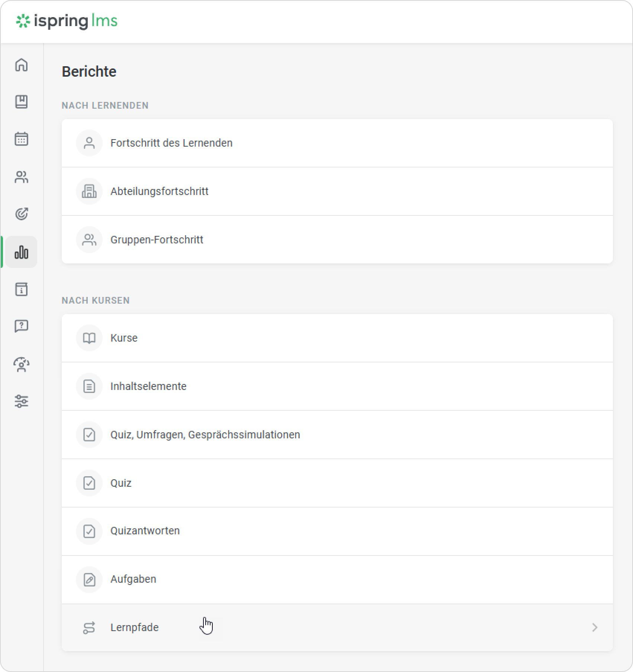Open the user gauge sidebar icon
The image size is (633, 672).
tap(22, 364)
